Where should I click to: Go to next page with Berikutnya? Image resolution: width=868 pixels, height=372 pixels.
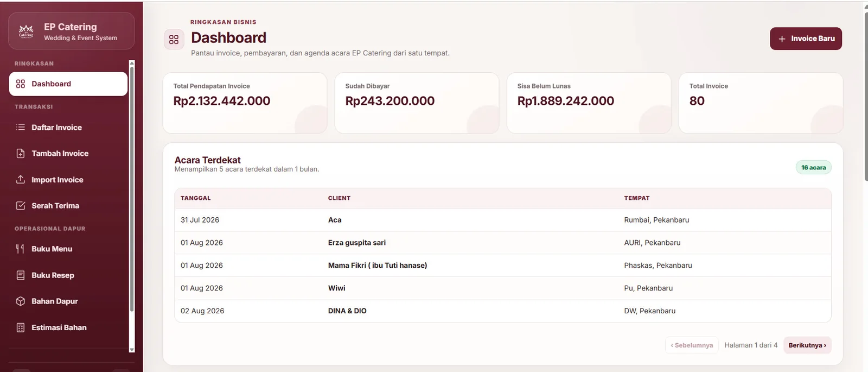point(807,345)
